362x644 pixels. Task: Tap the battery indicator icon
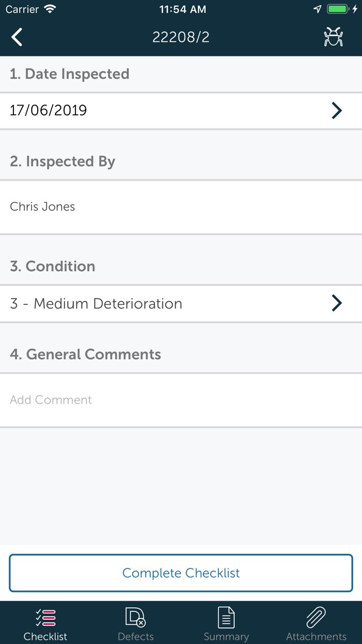point(338,9)
